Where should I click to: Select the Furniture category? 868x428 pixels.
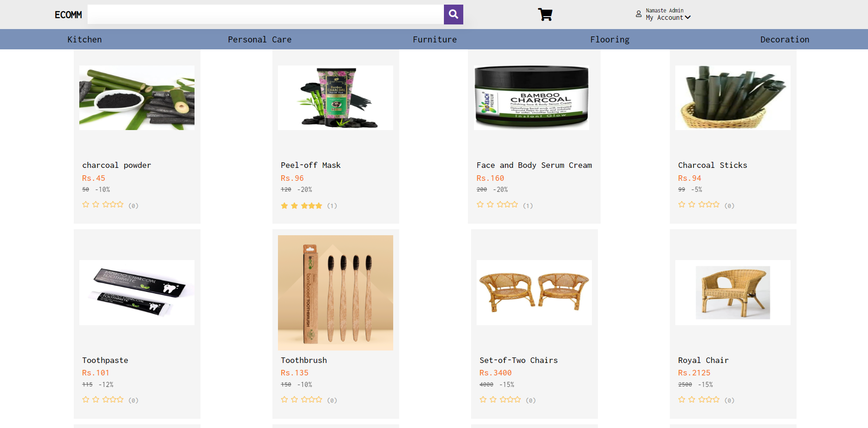(435, 40)
